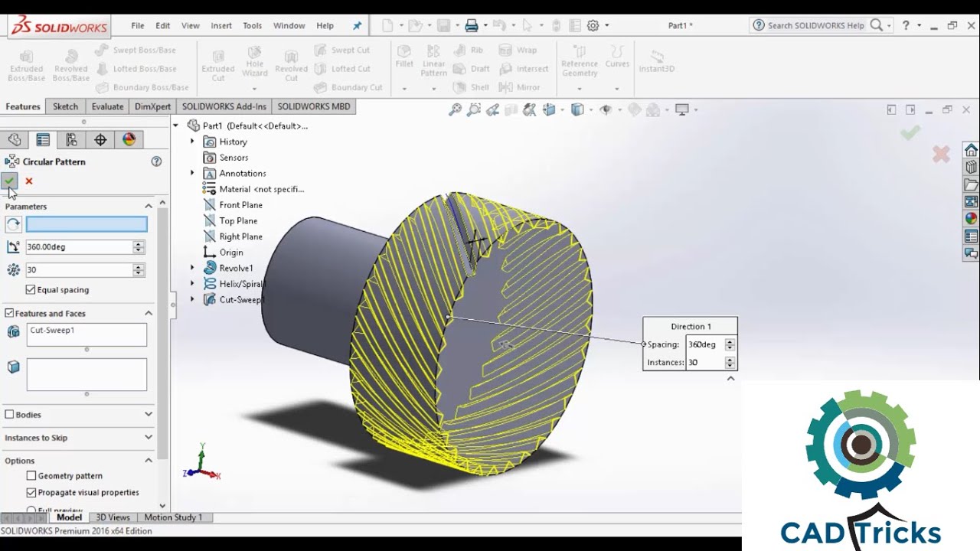Viewport: 980px width, 551px height.
Task: Open ConfigurationManager tab icon
Action: coord(71,139)
